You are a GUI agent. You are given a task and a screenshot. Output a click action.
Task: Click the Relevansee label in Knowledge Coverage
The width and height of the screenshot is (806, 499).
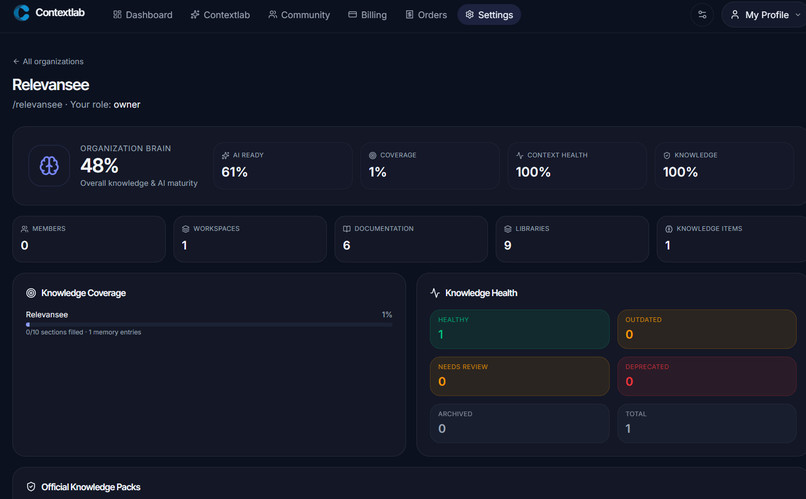[x=47, y=315]
